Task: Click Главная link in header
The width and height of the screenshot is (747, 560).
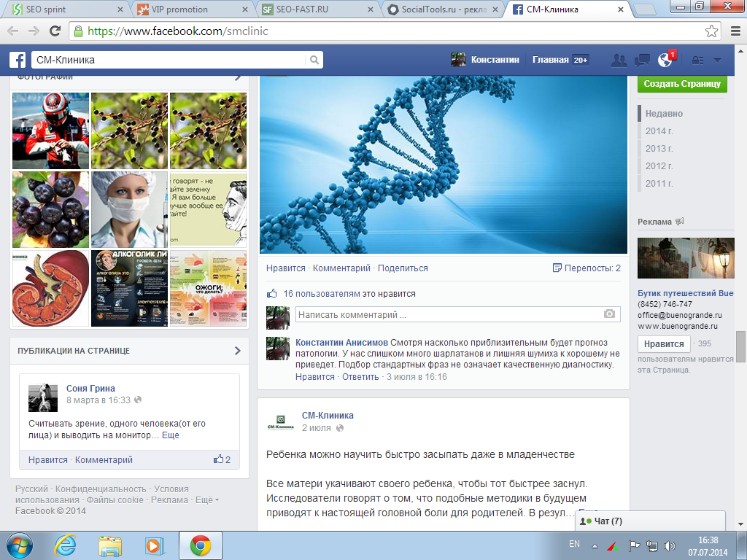Action: 550,60
